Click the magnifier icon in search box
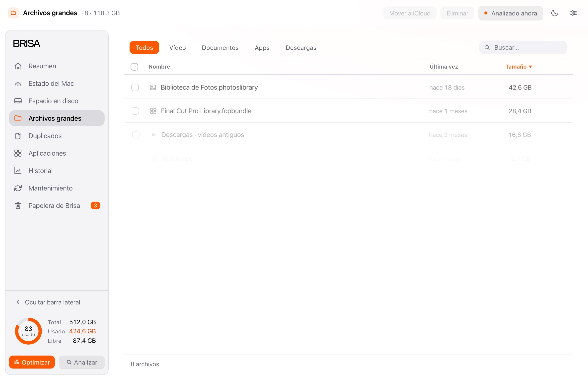 point(487,48)
